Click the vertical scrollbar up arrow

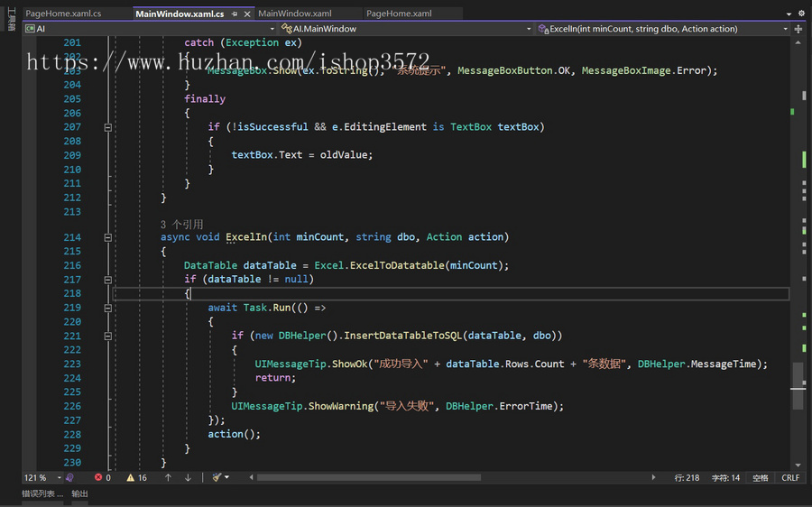pos(798,42)
